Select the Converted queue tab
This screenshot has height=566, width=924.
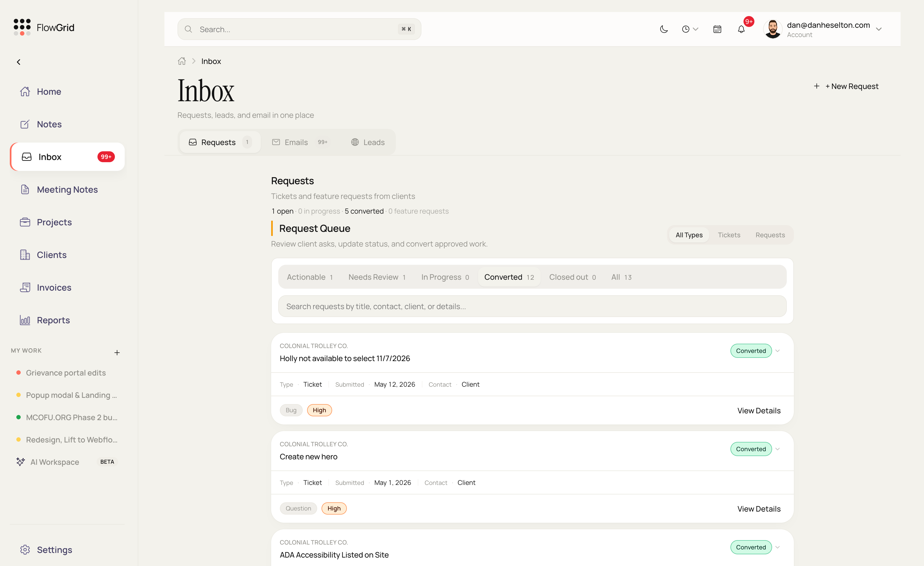[509, 277]
